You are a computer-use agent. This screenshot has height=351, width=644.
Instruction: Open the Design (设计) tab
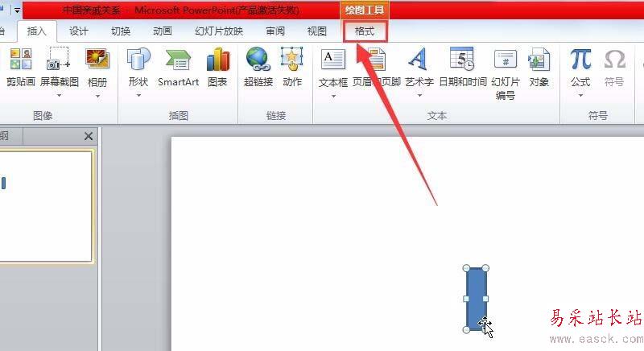78,31
